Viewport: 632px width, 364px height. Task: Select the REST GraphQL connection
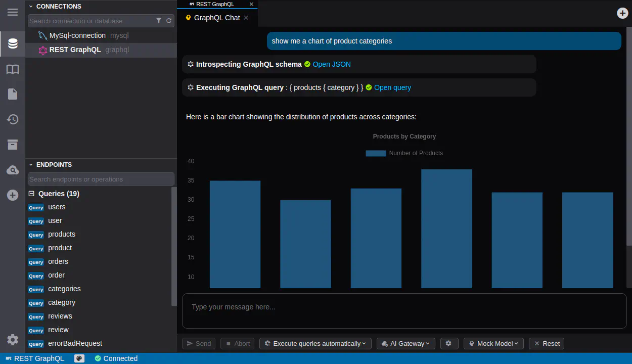click(75, 50)
